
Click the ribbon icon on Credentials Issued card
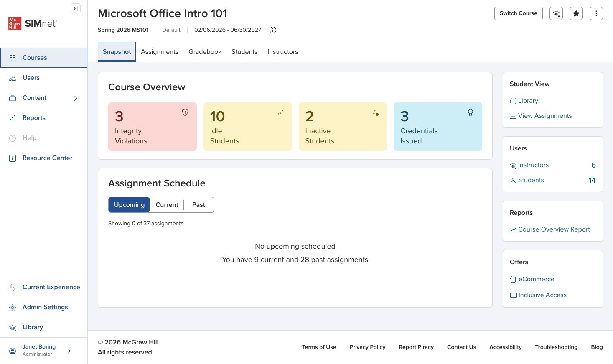(471, 112)
